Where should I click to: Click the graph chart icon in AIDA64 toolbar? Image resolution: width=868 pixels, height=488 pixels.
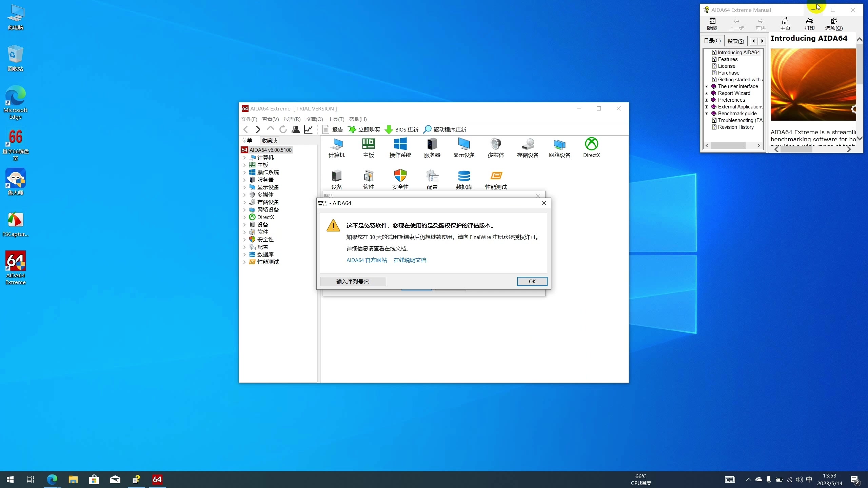(308, 129)
